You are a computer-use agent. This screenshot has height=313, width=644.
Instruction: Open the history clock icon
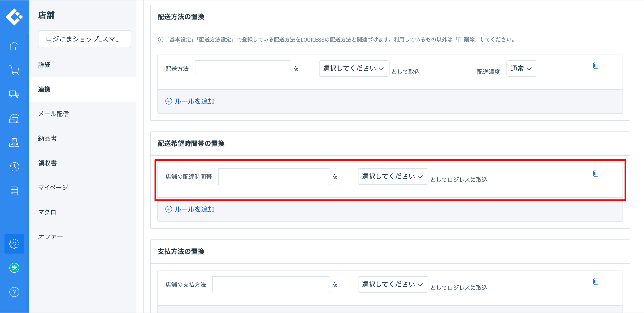pos(14,167)
